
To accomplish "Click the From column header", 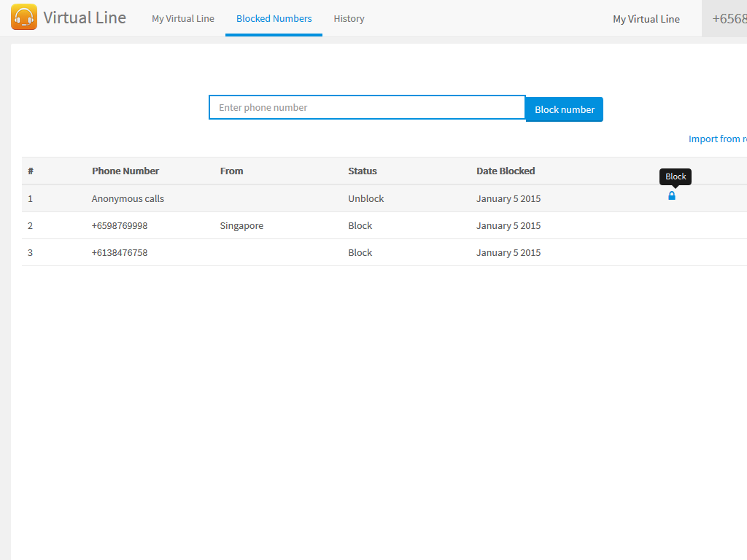I will tap(231, 171).
